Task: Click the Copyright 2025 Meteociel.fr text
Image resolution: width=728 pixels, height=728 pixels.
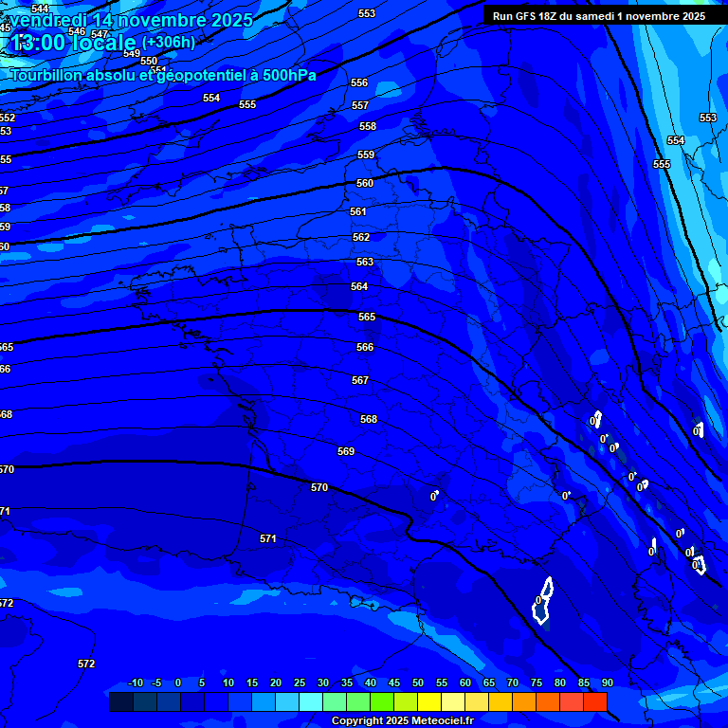Action: point(402,721)
